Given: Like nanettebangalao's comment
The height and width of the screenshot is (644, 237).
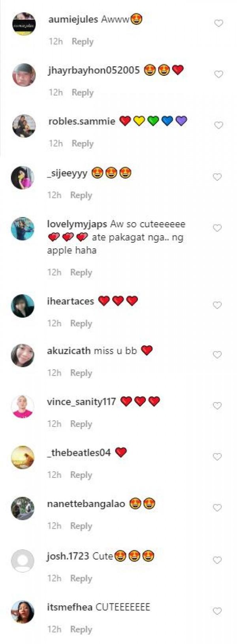Looking at the screenshot, I should pyautogui.click(x=217, y=507).
